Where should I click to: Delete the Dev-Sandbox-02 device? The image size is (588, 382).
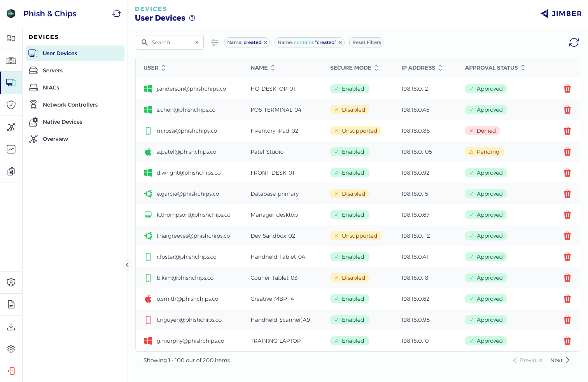[x=567, y=236]
